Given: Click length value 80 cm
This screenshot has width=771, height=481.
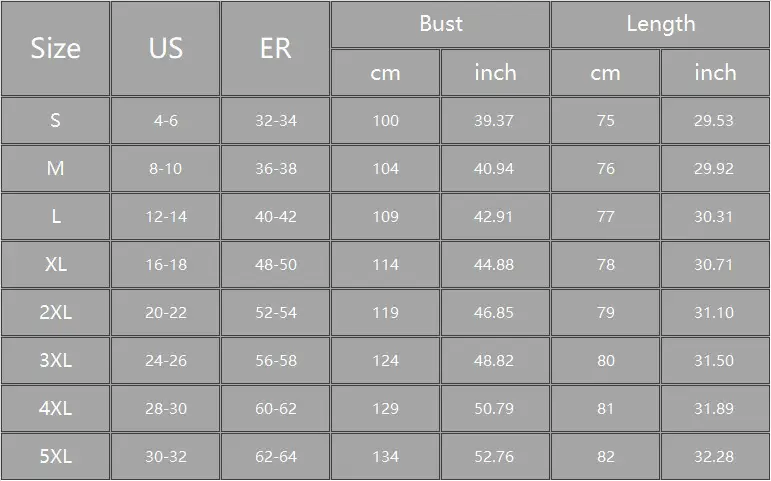Looking at the screenshot, I should (605, 361).
